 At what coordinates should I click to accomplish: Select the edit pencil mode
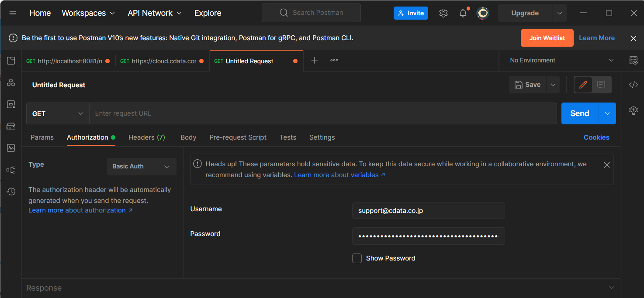(x=583, y=85)
